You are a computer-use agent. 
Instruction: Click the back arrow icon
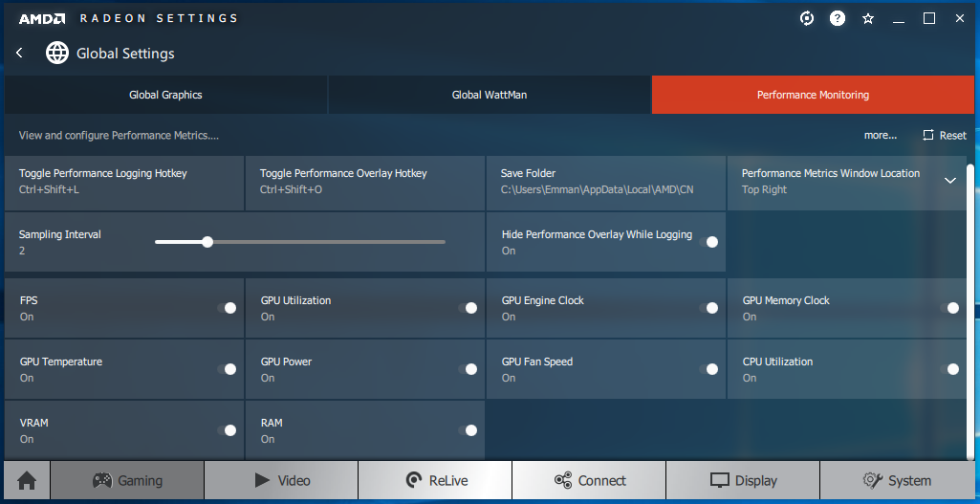(x=19, y=54)
